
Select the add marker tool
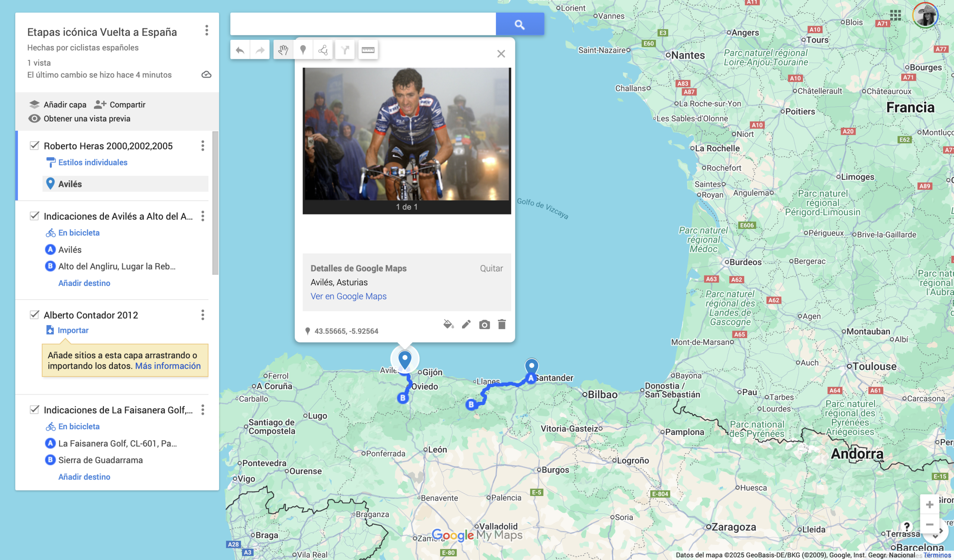pos(304,49)
